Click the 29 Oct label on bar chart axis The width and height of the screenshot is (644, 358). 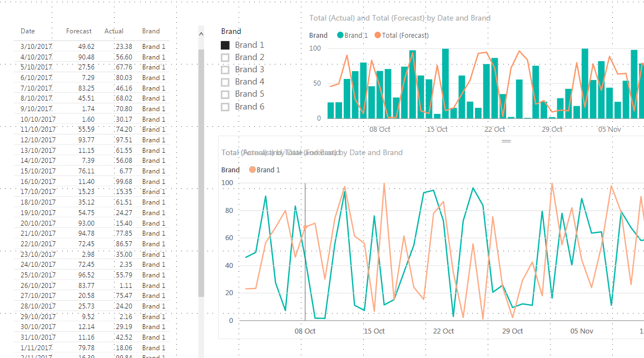point(552,130)
